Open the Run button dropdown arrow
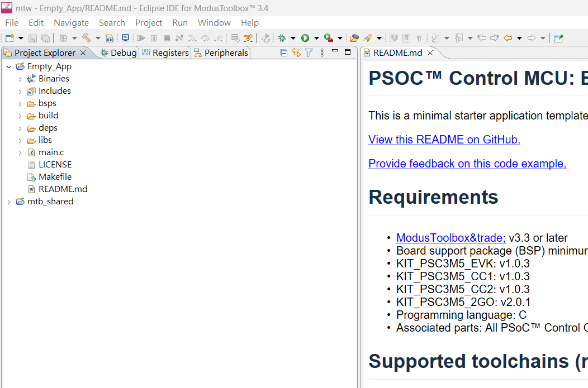Viewport: 588px width, 388px height. pyautogui.click(x=316, y=38)
